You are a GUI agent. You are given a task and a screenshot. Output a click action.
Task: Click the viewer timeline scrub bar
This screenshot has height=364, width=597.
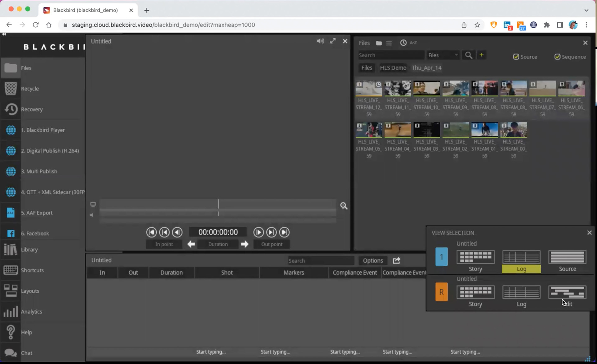click(x=218, y=204)
